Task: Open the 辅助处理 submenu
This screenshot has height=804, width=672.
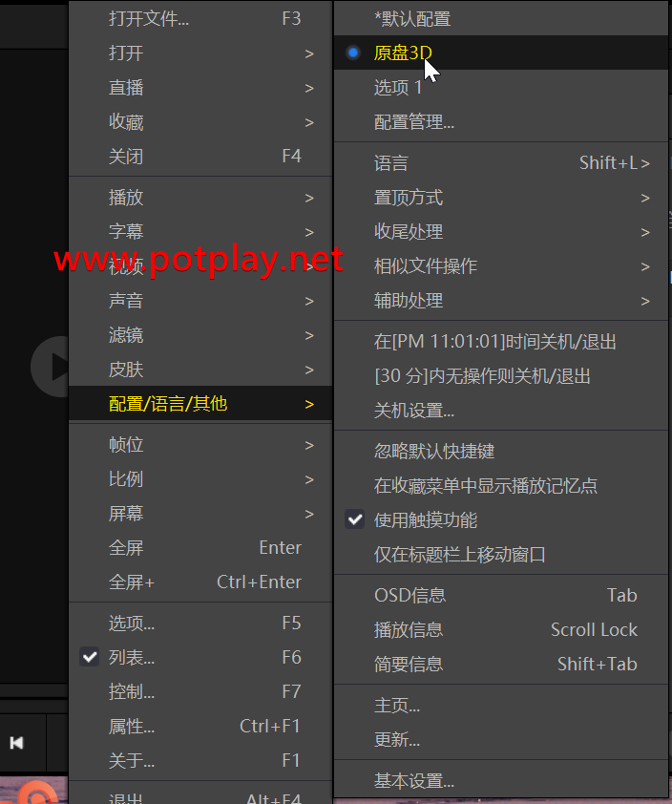Action: 501,301
